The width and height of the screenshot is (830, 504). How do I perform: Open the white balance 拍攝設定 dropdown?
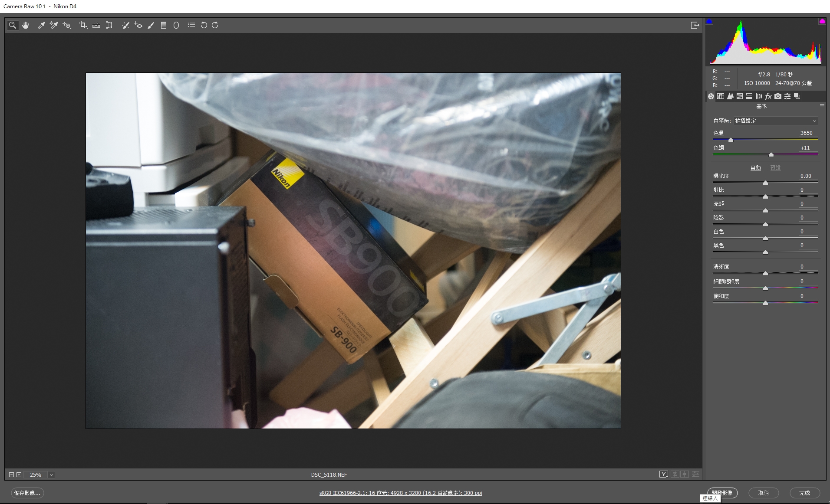point(776,121)
